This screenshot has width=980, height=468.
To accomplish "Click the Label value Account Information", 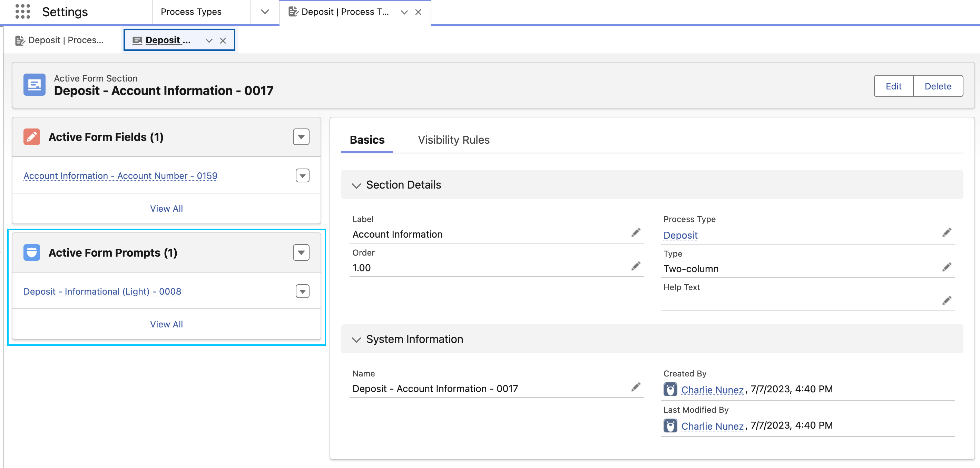I will (397, 234).
